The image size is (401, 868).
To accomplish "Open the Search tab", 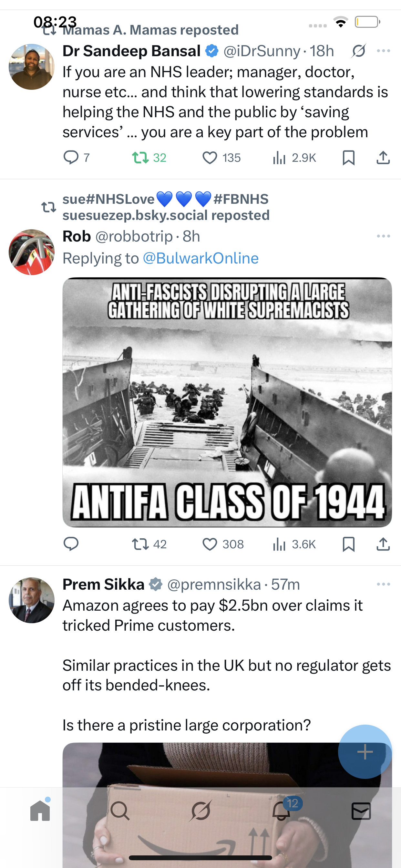I will click(x=120, y=811).
